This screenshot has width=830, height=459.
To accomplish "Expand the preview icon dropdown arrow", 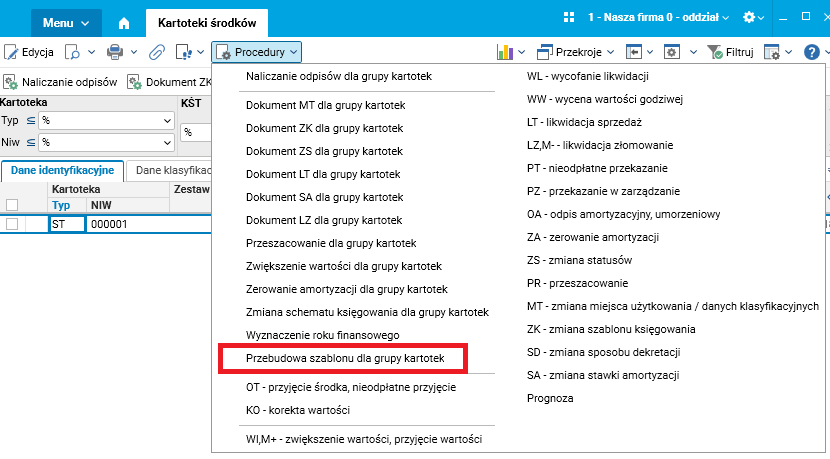I will [92, 52].
